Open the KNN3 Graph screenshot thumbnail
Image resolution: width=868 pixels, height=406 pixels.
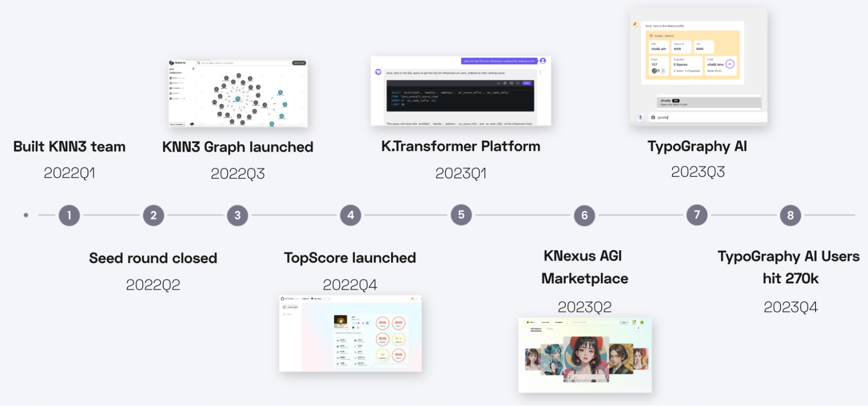point(238,93)
